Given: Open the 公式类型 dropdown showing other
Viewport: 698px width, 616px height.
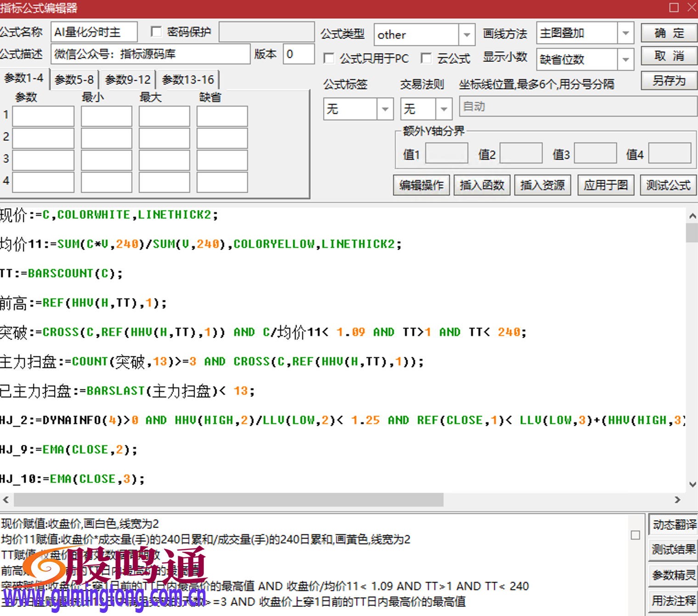Looking at the screenshot, I should [x=466, y=34].
